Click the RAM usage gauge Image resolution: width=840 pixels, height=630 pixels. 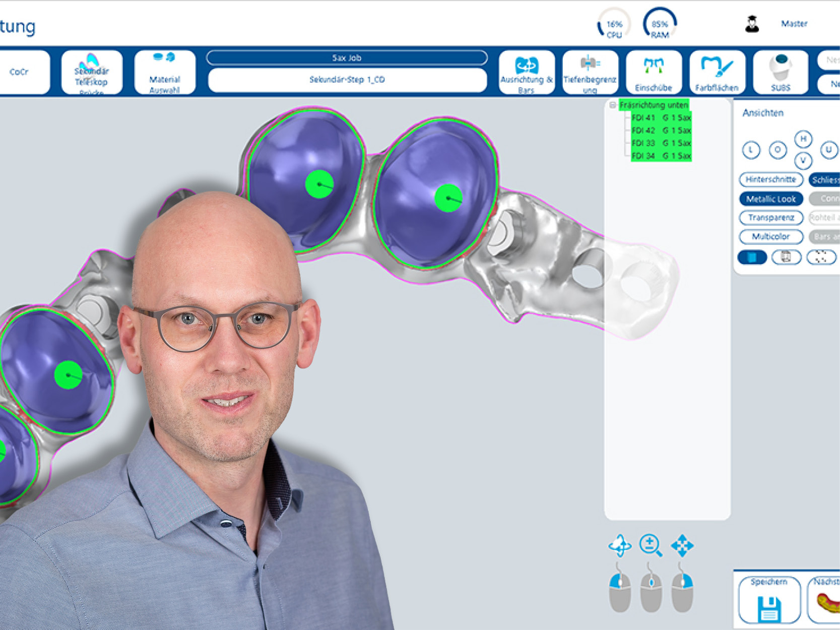tap(660, 24)
